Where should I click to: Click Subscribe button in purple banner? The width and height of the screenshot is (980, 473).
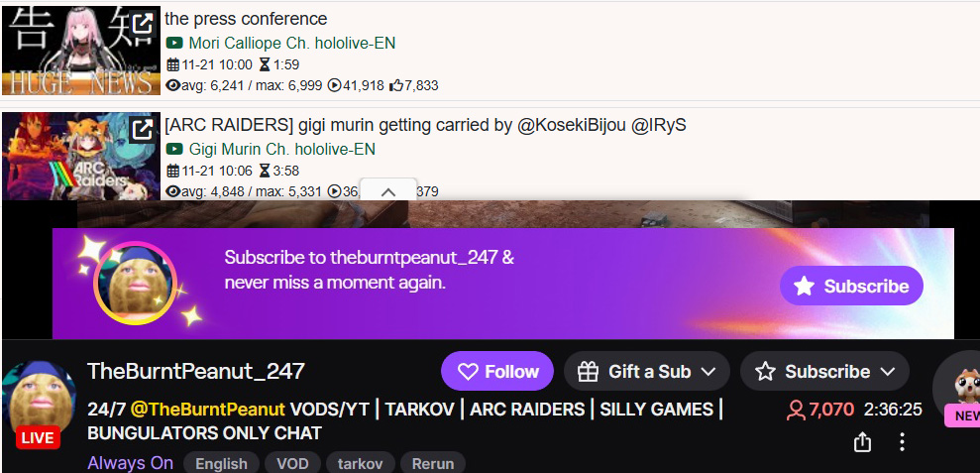click(x=851, y=286)
